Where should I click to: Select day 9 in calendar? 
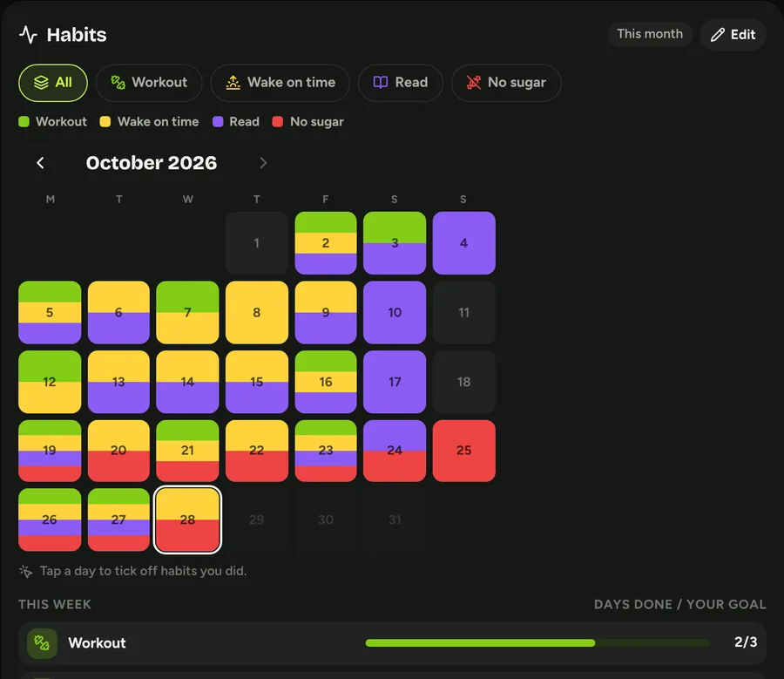point(326,312)
